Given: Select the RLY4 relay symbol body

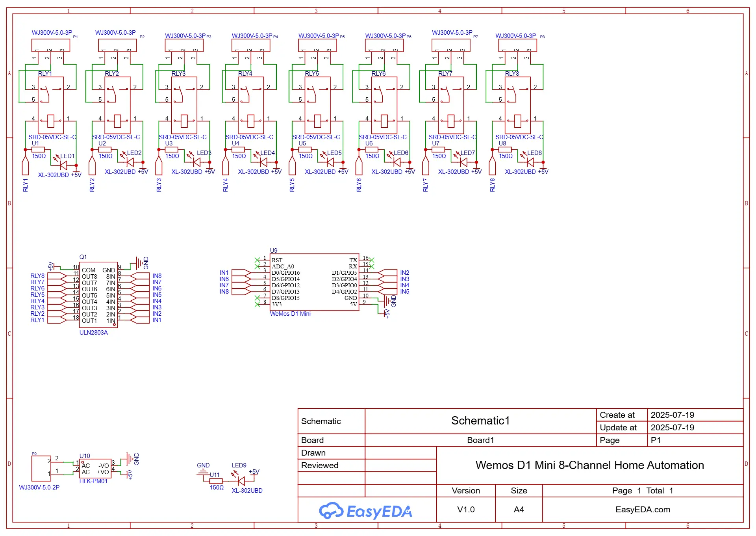Looking at the screenshot, I should (251, 105).
